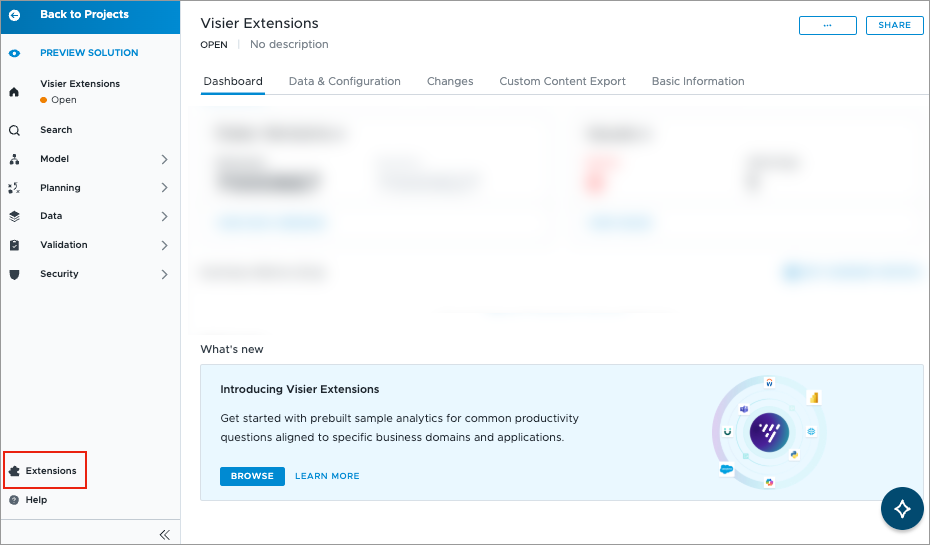
Task: Open the Extensions puzzle icon
Action: (x=14, y=471)
